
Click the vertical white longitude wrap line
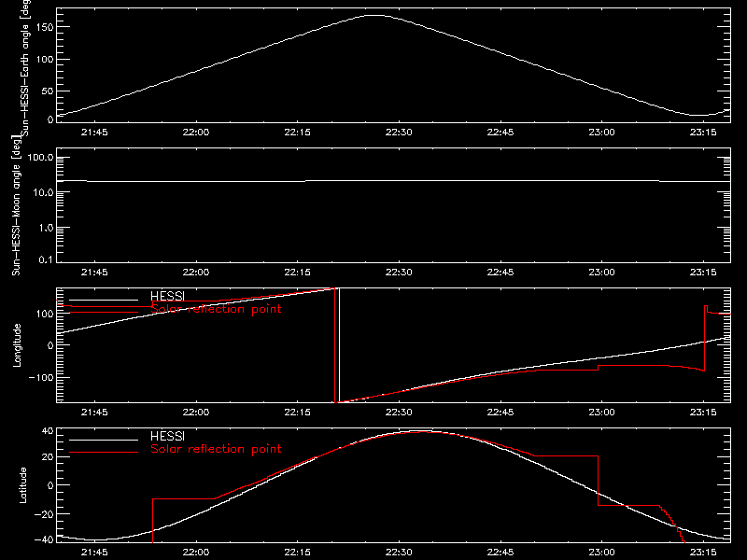(339, 345)
